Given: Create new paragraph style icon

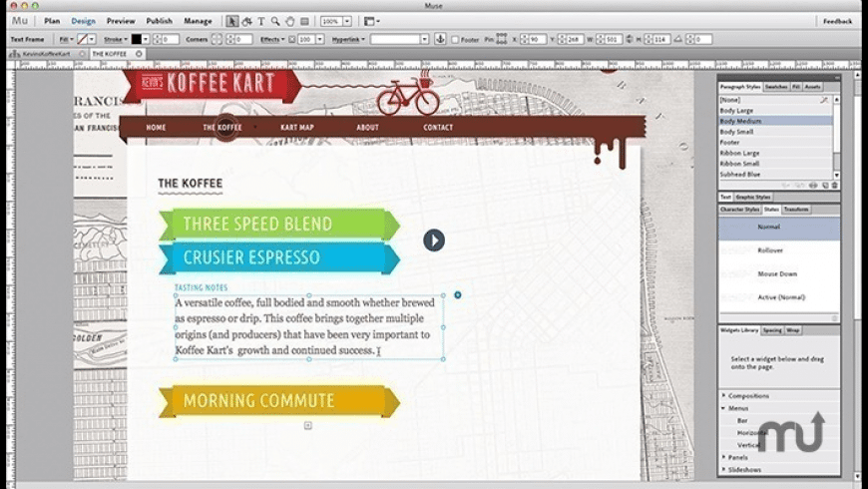Looking at the screenshot, I should [825, 185].
